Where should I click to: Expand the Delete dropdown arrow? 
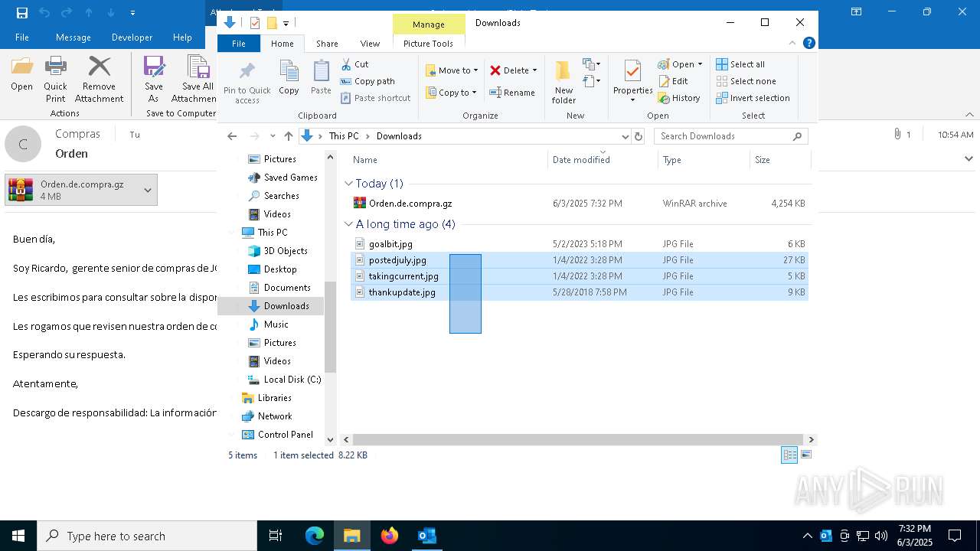coord(534,70)
